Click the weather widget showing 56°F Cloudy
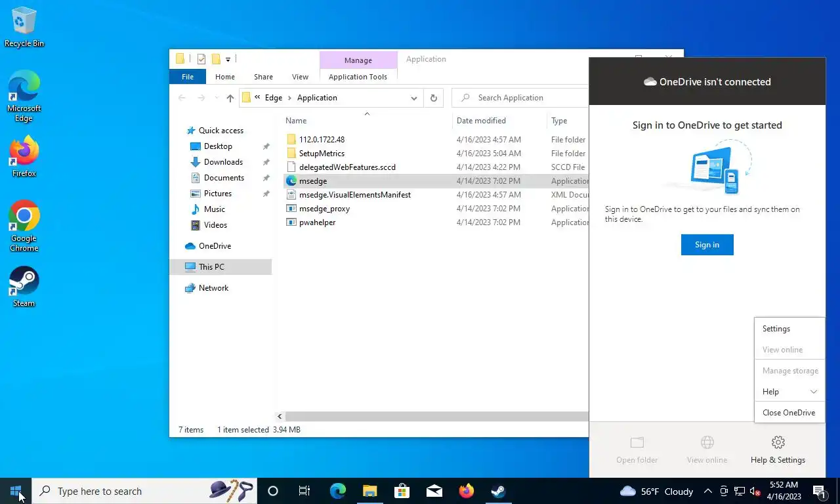The width and height of the screenshot is (840, 504). coord(657,491)
